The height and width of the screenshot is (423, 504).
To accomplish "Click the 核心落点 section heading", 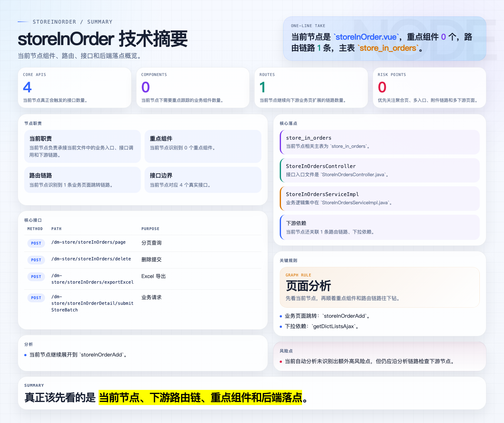I will [x=289, y=123].
